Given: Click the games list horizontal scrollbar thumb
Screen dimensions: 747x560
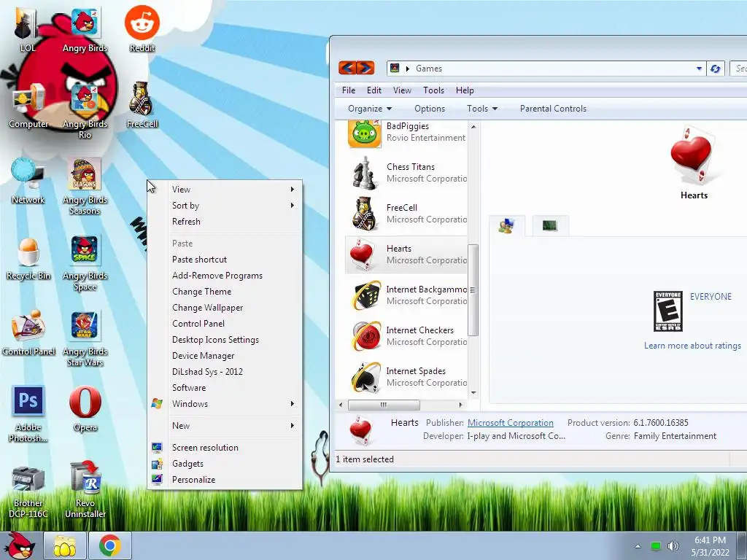Looking at the screenshot, I should pos(384,405).
